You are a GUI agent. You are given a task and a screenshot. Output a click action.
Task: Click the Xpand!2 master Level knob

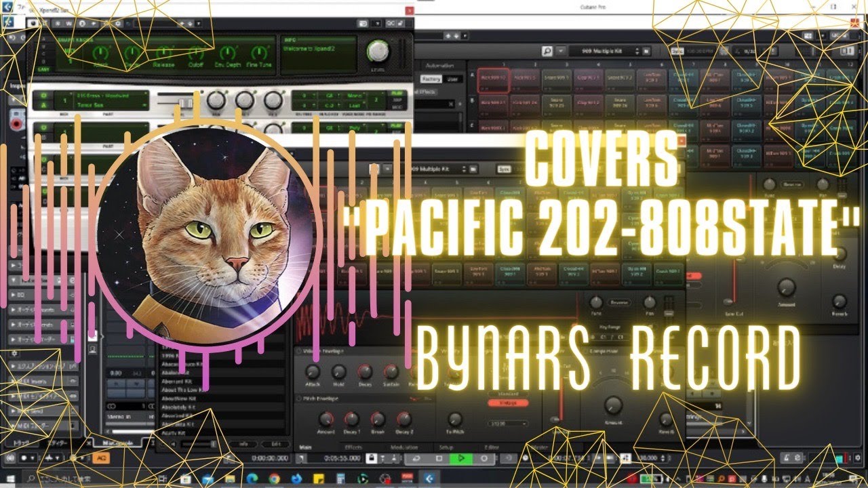tap(378, 51)
